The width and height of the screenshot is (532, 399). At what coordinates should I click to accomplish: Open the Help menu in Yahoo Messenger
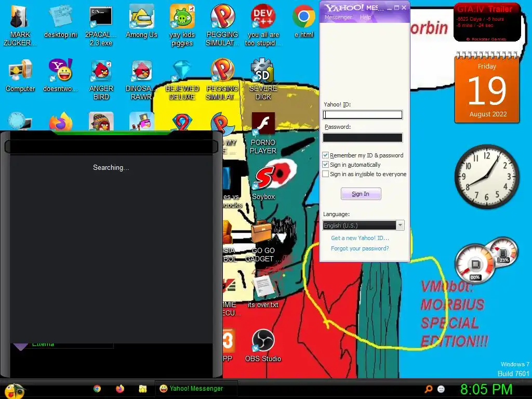365,17
